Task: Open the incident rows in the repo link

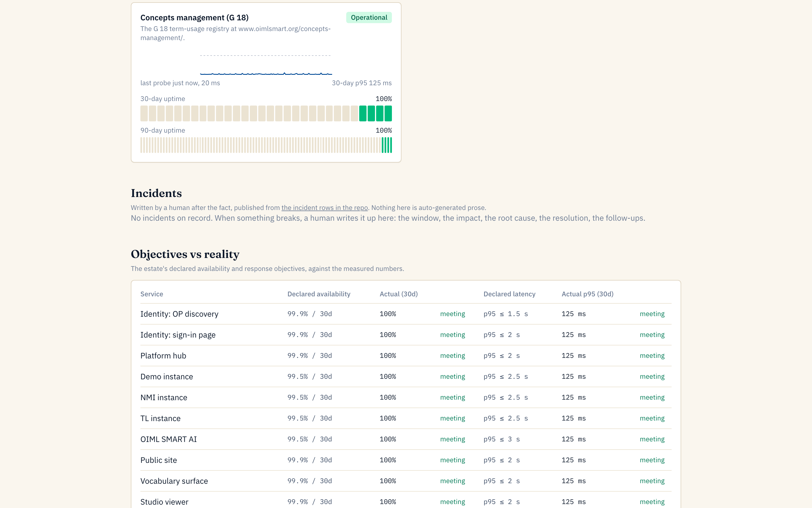Action: pos(325,208)
